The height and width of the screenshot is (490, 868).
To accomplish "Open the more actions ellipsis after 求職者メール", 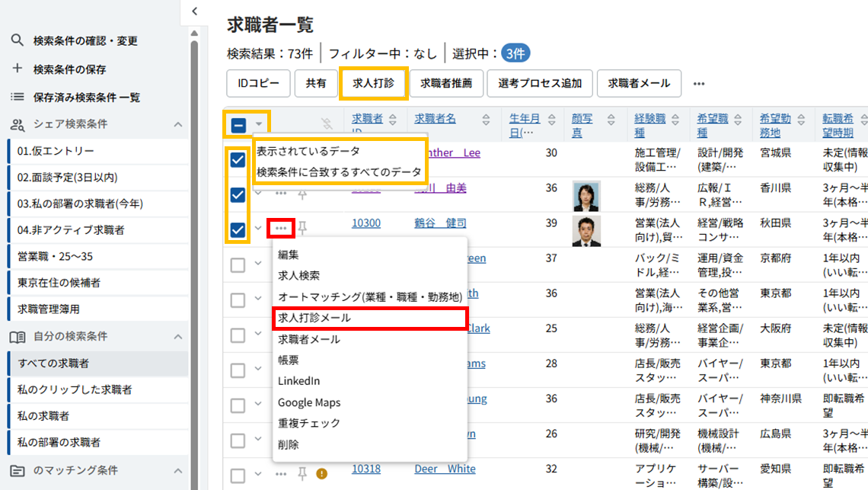I will [698, 84].
